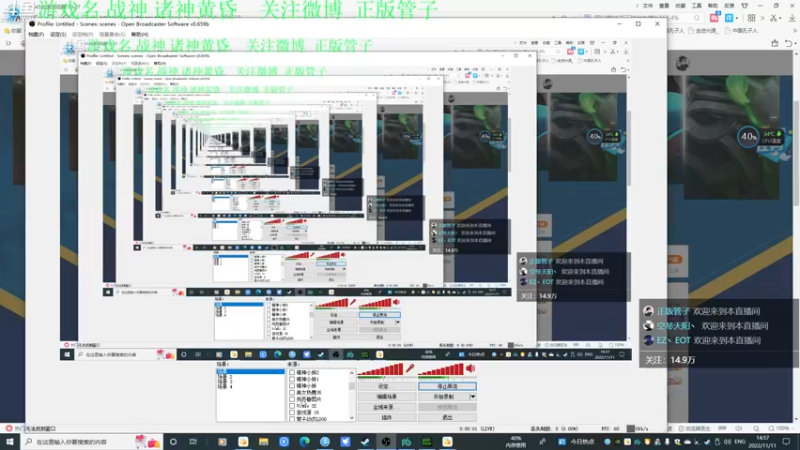Click the 中国孔子人 bookmark in the browser

[742, 31]
